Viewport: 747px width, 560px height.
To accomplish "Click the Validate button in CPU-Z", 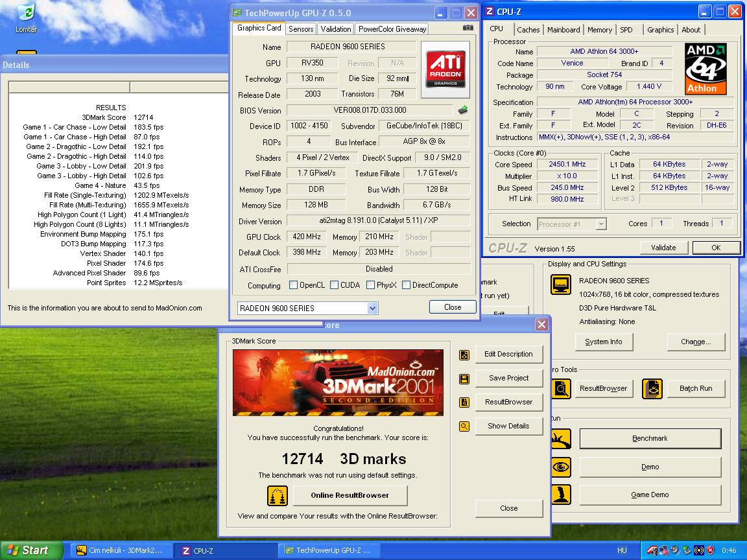I will (x=663, y=248).
